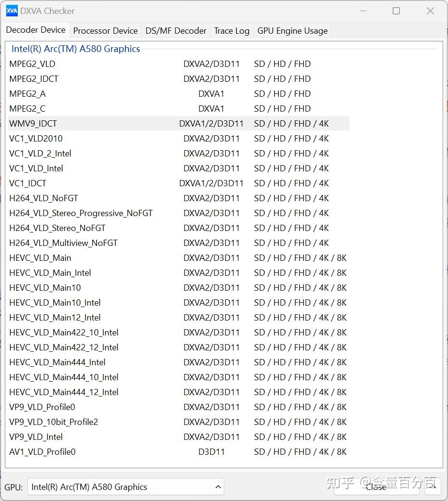This screenshot has height=501, width=448.
Task: Select the HEVC_VLD_Main10_Intel row
Action: 179,303
